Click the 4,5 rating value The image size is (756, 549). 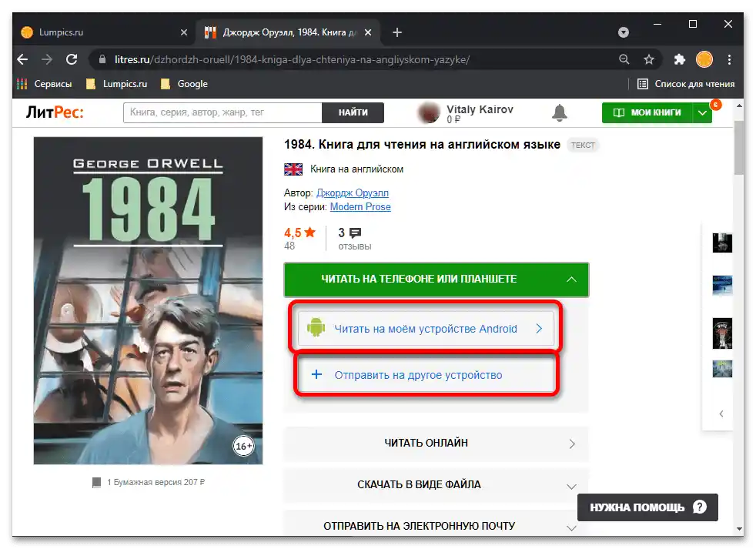[x=293, y=233]
